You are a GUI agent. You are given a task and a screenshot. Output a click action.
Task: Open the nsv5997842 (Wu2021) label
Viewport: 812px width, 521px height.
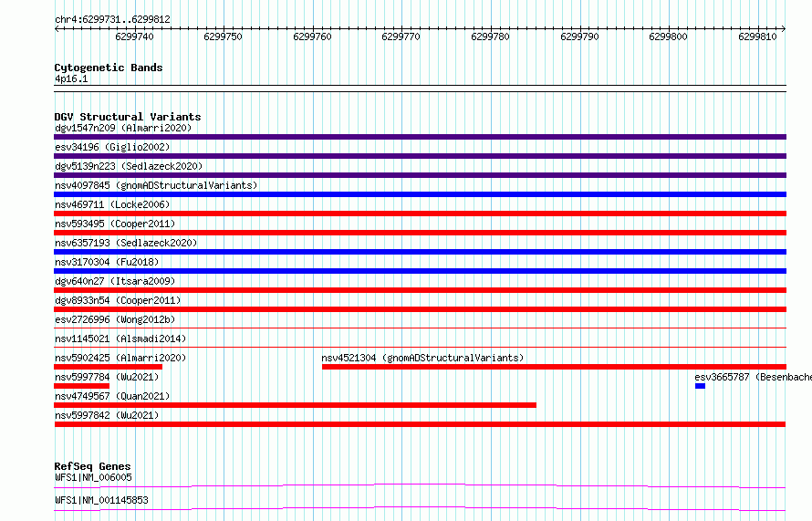point(107,415)
